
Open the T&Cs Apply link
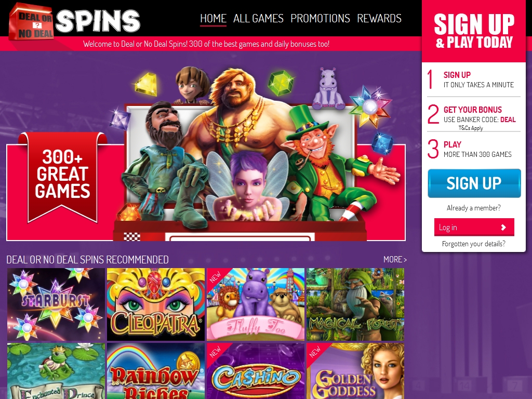point(471,128)
